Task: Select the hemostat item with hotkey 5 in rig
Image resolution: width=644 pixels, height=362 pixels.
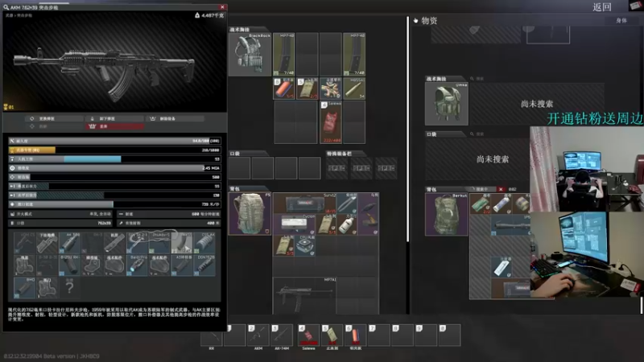Action: pyautogui.click(x=307, y=88)
